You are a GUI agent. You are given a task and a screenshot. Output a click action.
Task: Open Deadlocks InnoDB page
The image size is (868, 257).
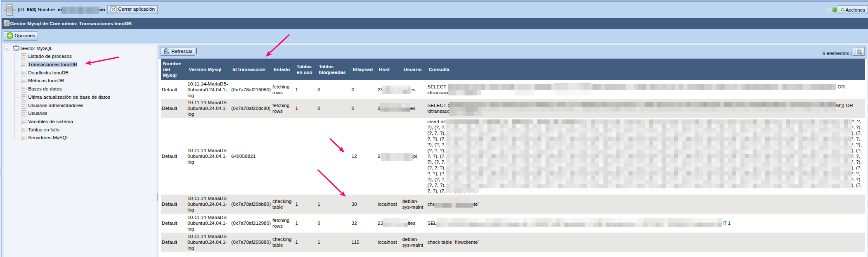coord(48,73)
